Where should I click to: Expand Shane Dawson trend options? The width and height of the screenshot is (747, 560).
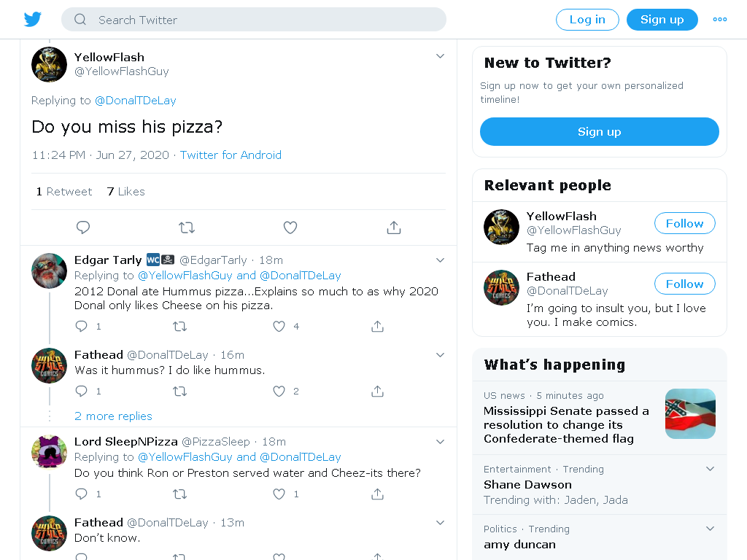(710, 469)
